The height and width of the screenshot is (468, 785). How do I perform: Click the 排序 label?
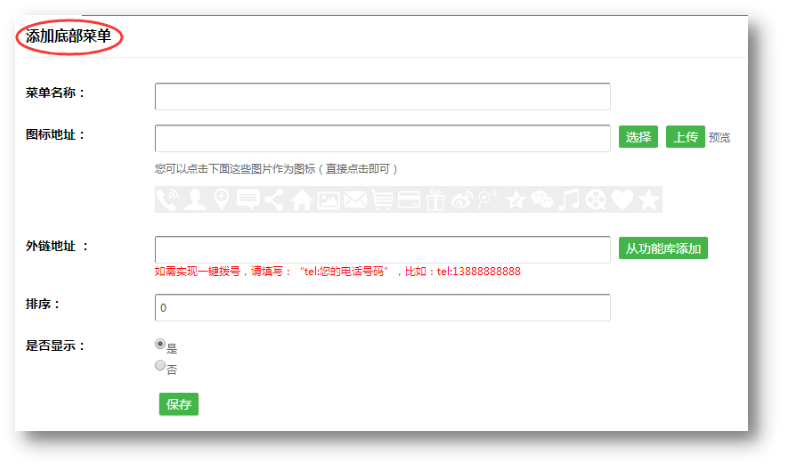coord(43,304)
